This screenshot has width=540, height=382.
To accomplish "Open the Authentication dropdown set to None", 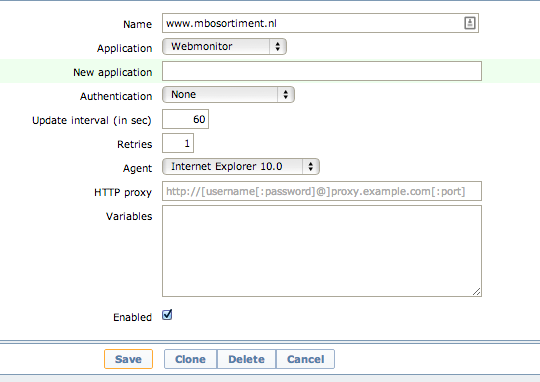I will coord(228,94).
